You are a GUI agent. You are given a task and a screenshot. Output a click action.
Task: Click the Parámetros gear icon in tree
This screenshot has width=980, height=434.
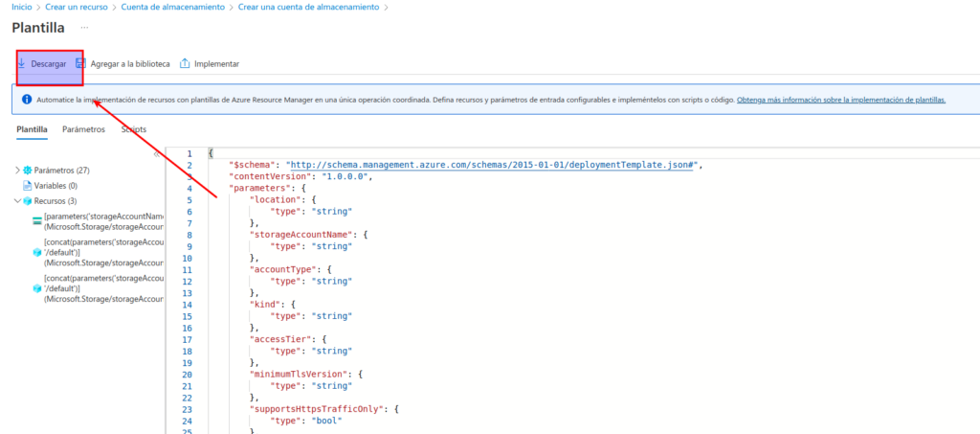coord(28,171)
